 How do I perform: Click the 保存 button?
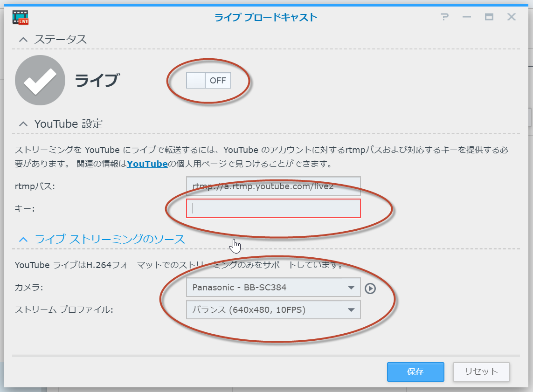pos(415,371)
